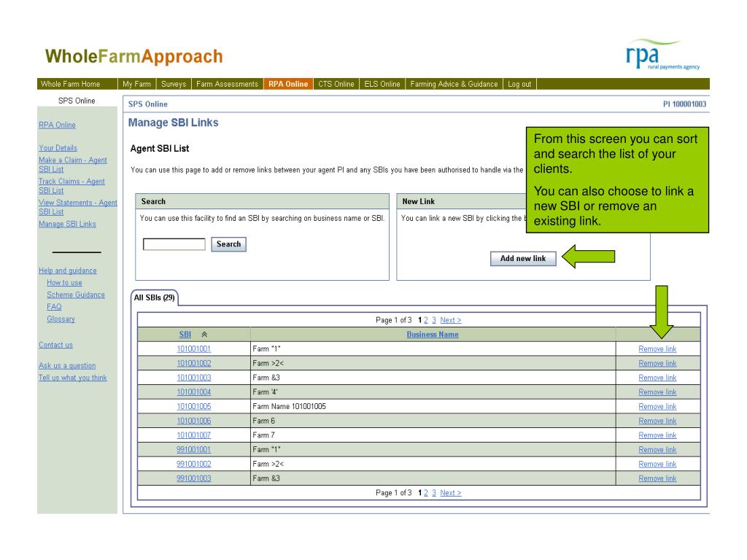Screen dimensions: 747x560
Task: Open SBI 101001007
Action: click(x=194, y=435)
